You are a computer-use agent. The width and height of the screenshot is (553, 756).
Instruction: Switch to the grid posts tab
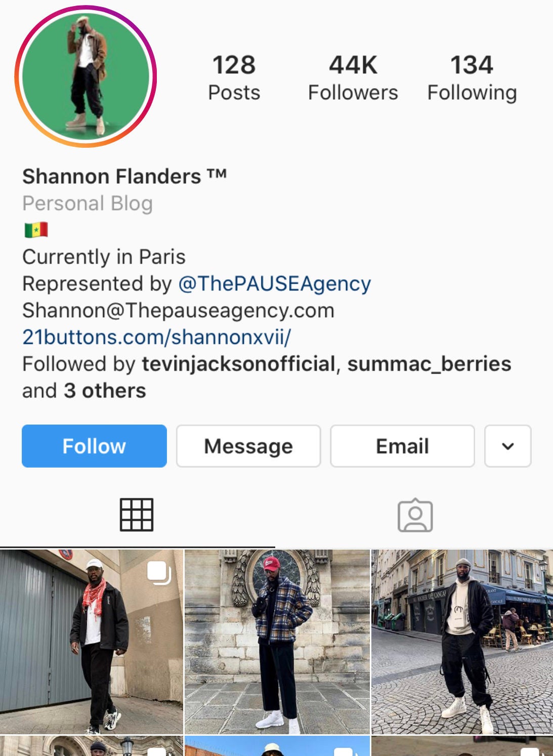pyautogui.click(x=137, y=515)
